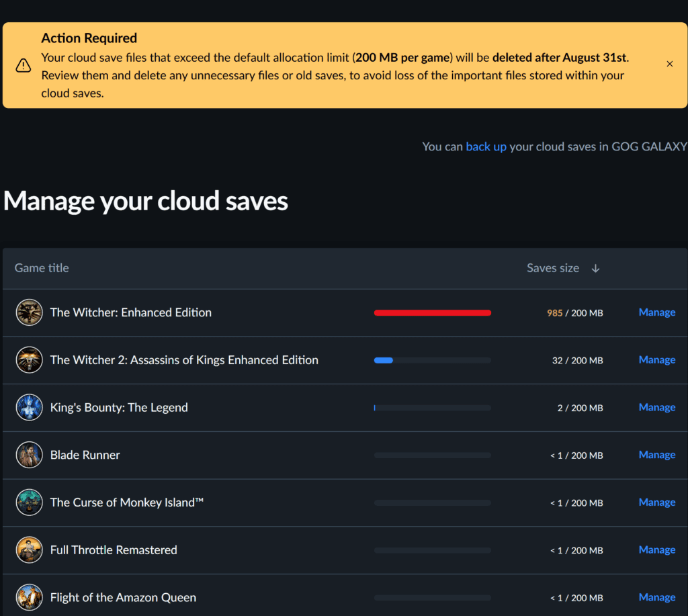Screen dimensions: 688x616
Task: Click the Game title column header
Action: tap(42, 268)
